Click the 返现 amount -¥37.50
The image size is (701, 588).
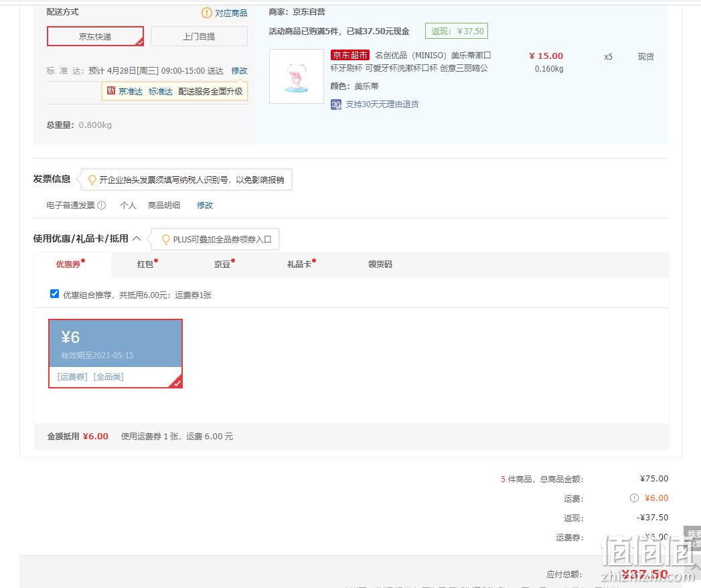(652, 518)
